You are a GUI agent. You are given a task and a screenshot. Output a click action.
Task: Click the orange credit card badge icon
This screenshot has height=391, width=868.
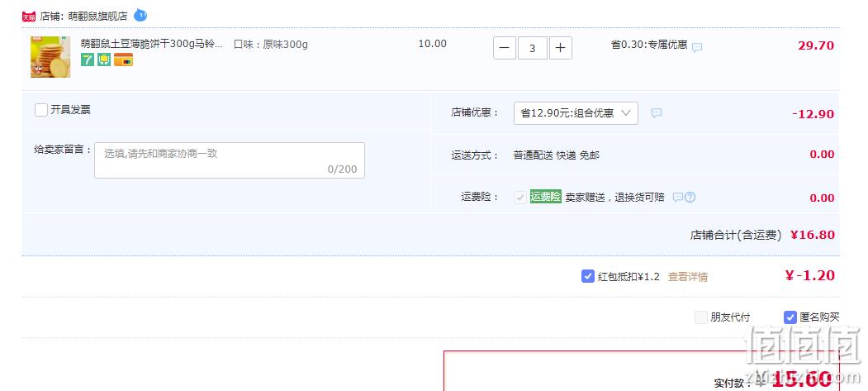coord(123,60)
